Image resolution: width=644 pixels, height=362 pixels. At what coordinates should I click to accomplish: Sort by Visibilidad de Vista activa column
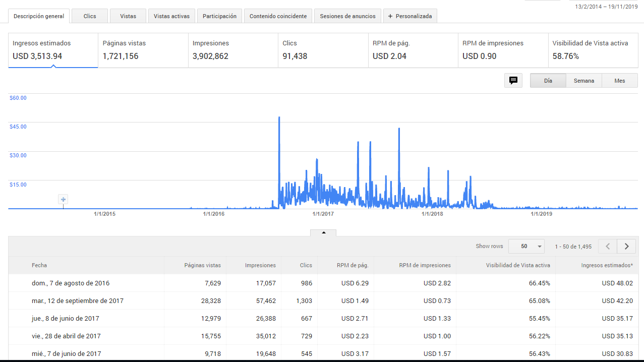pyautogui.click(x=518, y=265)
